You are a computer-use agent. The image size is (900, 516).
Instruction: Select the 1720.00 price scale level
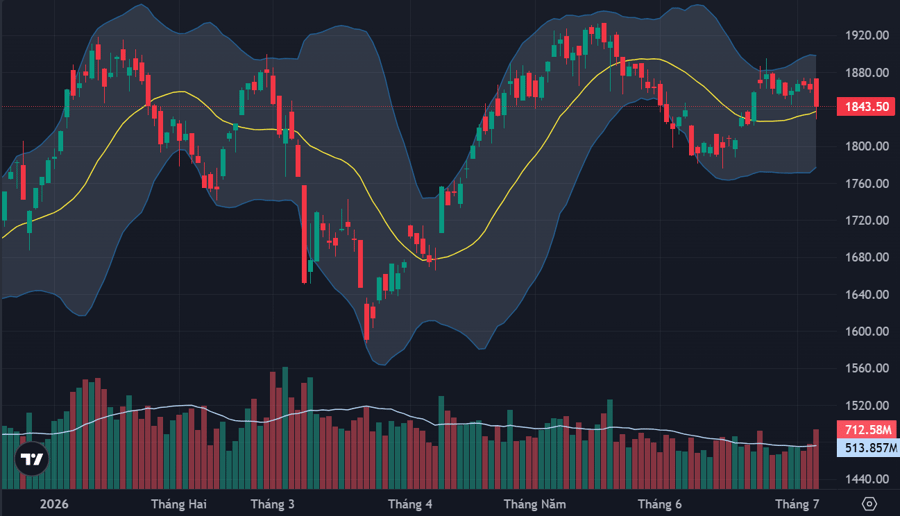point(867,220)
